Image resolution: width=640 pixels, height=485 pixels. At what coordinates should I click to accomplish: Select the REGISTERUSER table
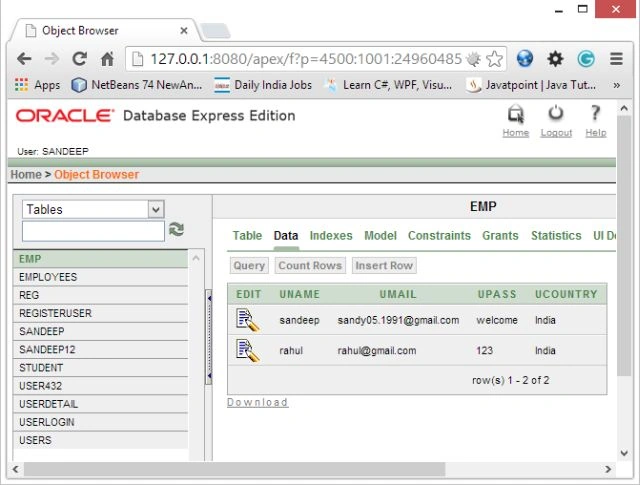pyautogui.click(x=100, y=313)
